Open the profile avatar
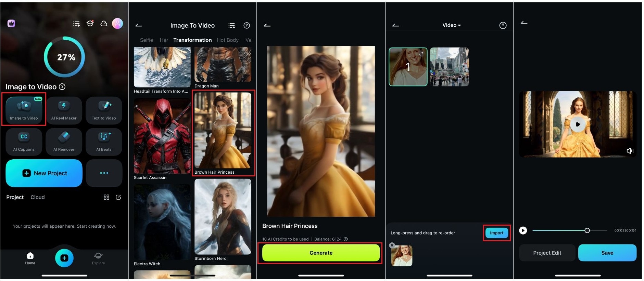Screen dimensions: 644x281 [x=117, y=23]
